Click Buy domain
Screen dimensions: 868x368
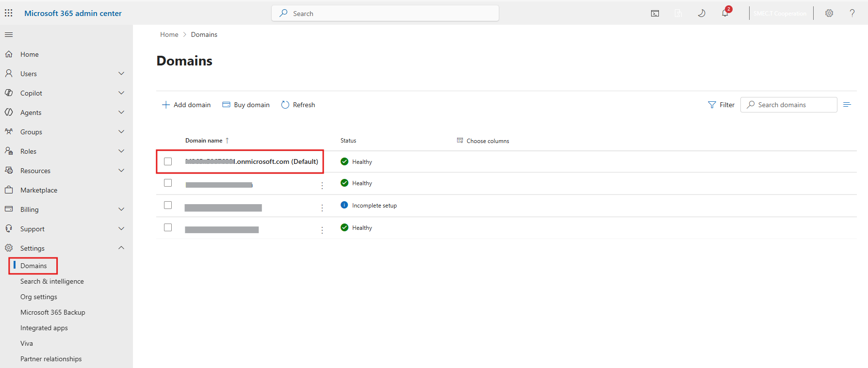[246, 105]
